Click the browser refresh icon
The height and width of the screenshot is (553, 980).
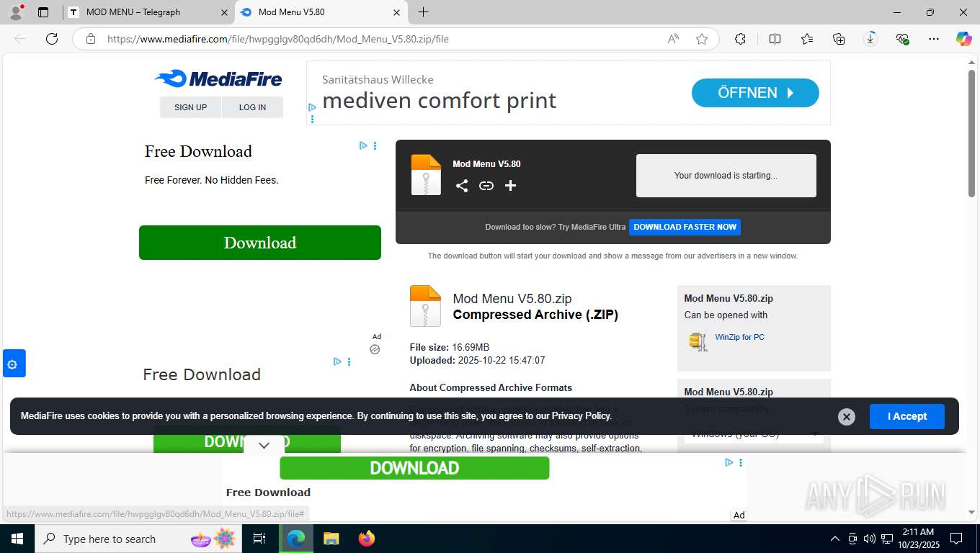click(x=52, y=39)
